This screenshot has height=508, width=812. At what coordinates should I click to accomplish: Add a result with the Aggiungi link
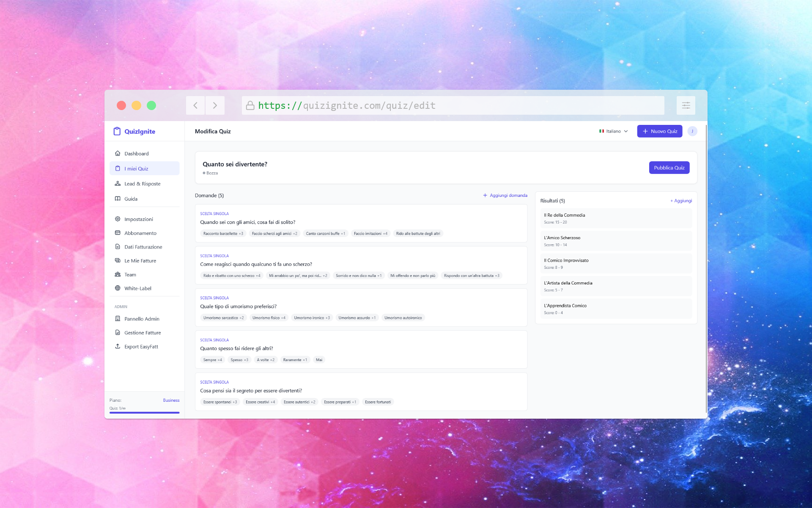pyautogui.click(x=681, y=200)
